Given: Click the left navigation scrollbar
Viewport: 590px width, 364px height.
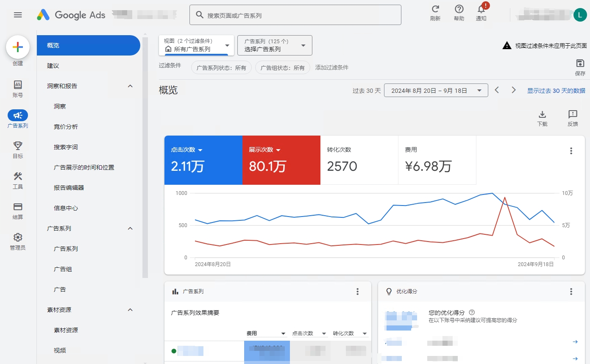Looking at the screenshot, I should [145, 157].
